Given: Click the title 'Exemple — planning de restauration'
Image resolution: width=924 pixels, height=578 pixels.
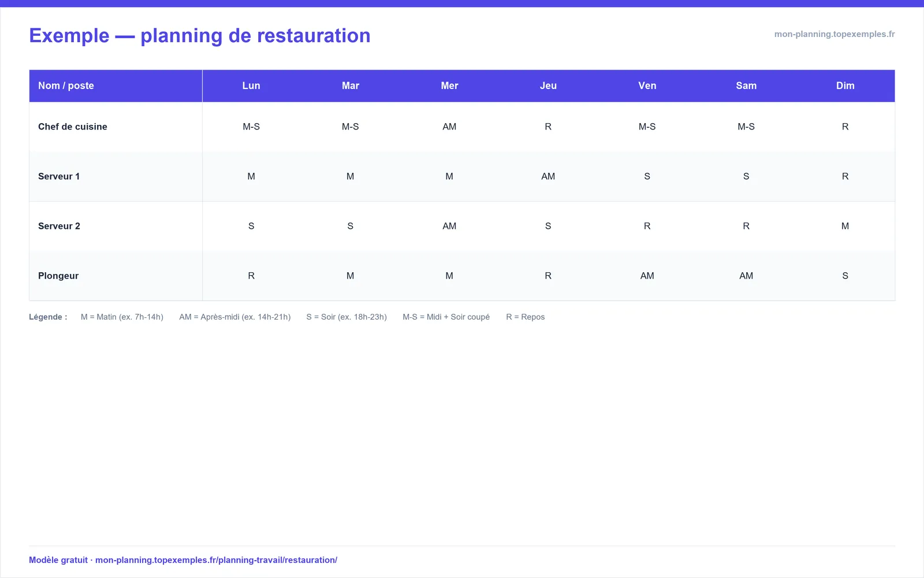Looking at the screenshot, I should coord(200,36).
